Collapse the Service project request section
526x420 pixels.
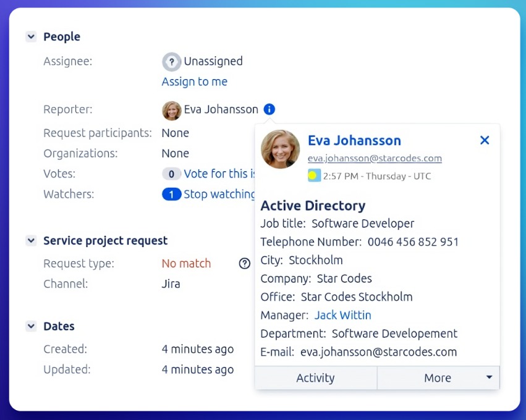pos(31,241)
